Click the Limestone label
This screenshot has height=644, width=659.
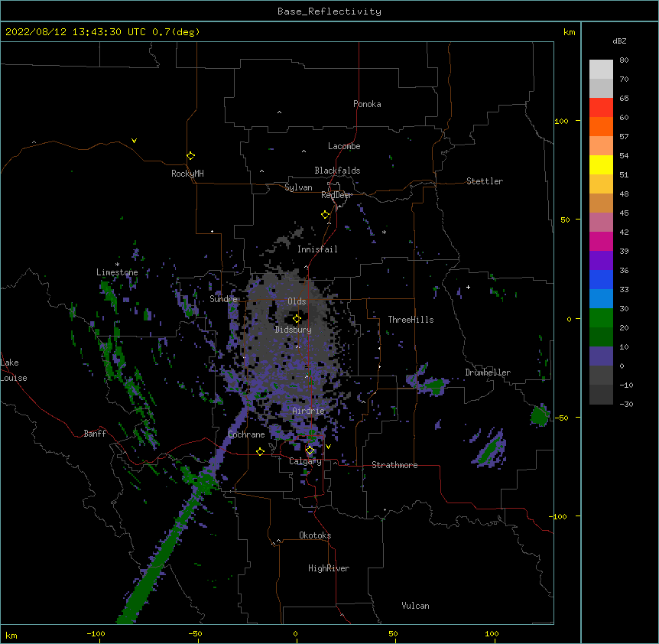(117, 272)
